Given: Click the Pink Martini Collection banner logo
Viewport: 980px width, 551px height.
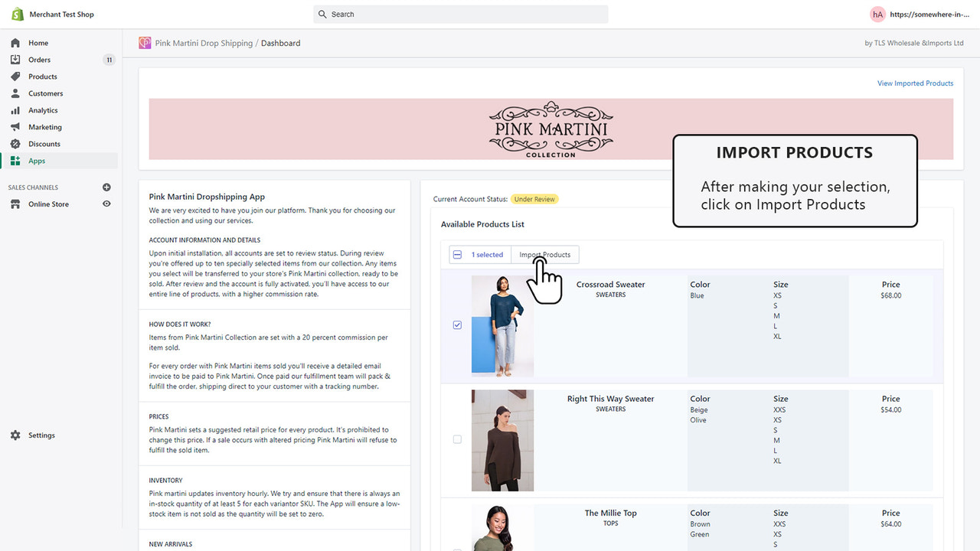Looking at the screenshot, I should click(x=550, y=129).
